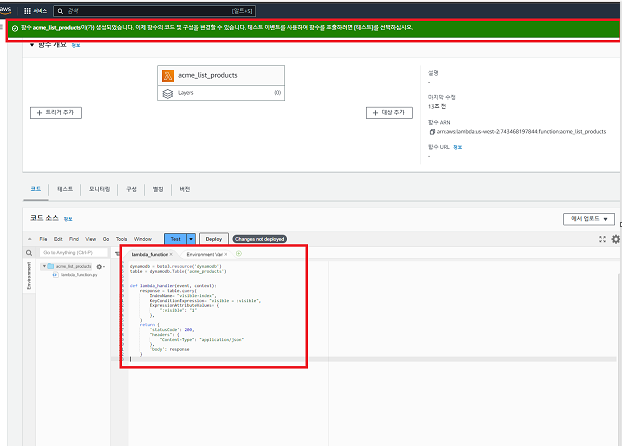
Task: Click the Layers stack icon
Action: point(168,94)
